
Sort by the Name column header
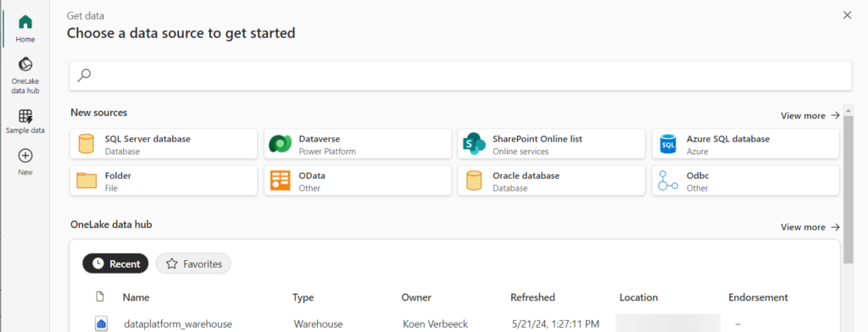[x=136, y=297]
